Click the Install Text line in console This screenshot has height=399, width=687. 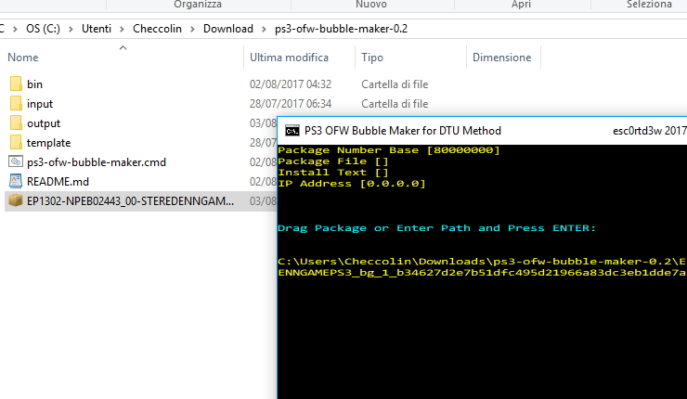pyautogui.click(x=333, y=172)
